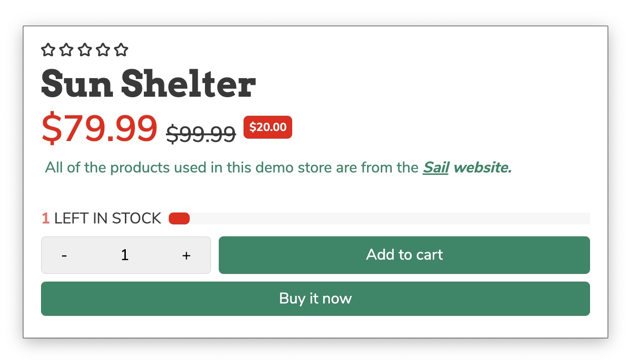Click the first rating star
The height and width of the screenshot is (364, 632).
48,50
